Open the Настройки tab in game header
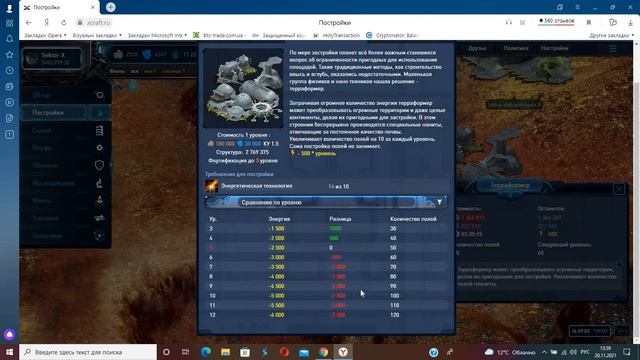Viewport: 640px width, 360px height. click(554, 48)
